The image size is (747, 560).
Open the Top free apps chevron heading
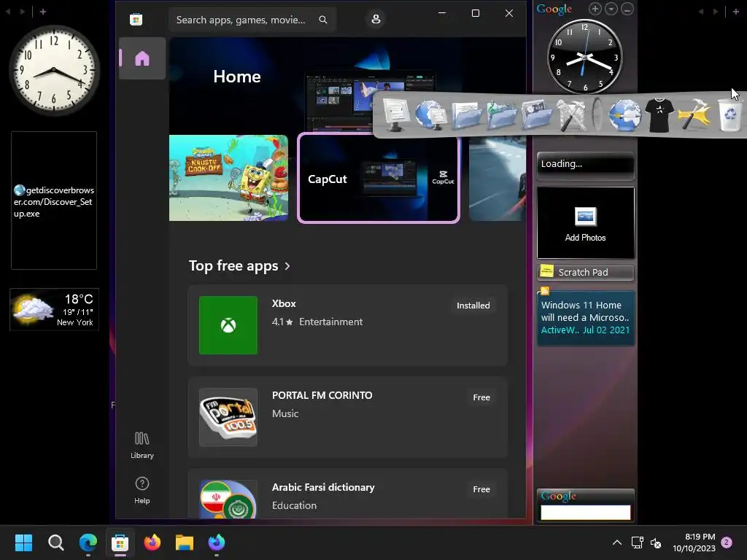[239, 265]
